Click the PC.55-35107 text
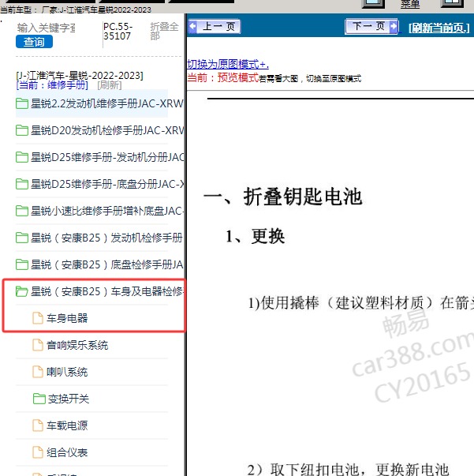Viewport: 474px width, 476px height. pos(118,32)
